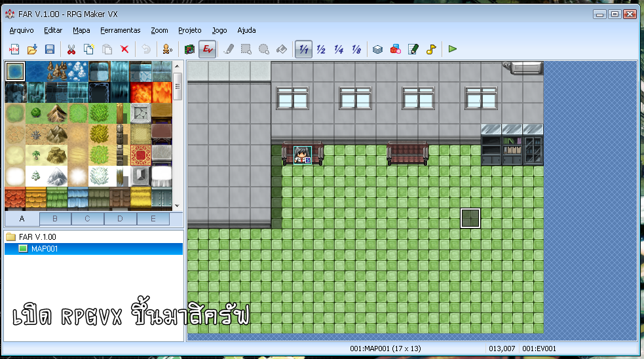Set zoom scale to 1/2
The image size is (644, 359).
(x=321, y=49)
